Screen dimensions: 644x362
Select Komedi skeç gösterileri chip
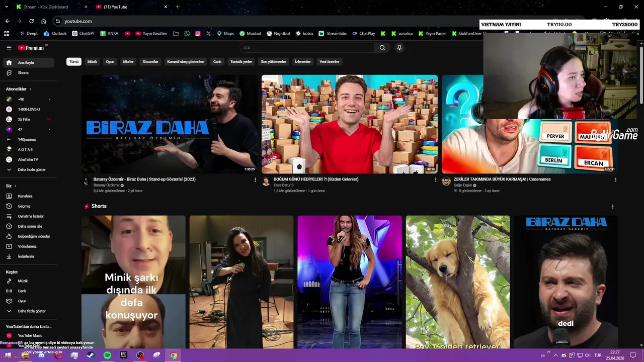[x=186, y=62]
